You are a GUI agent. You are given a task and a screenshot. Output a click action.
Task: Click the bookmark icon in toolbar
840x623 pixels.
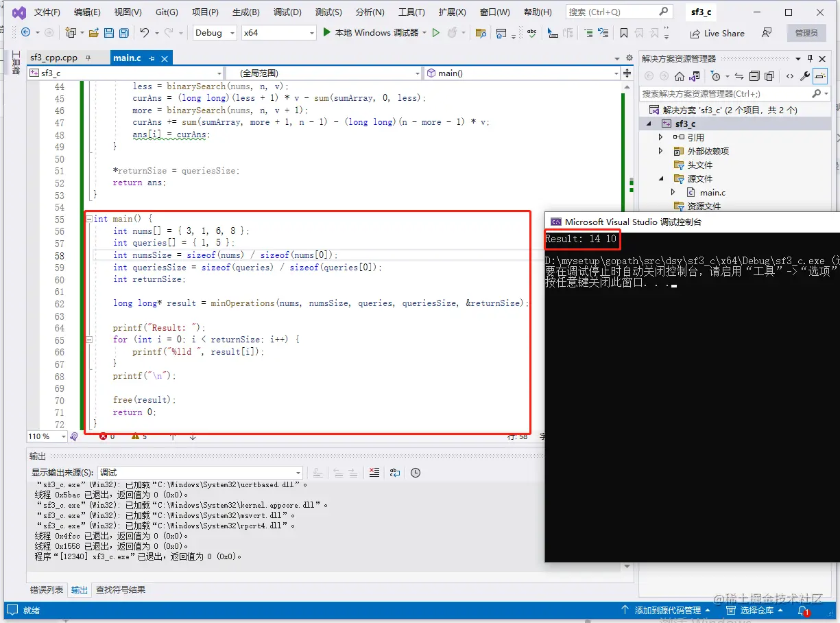[623, 32]
